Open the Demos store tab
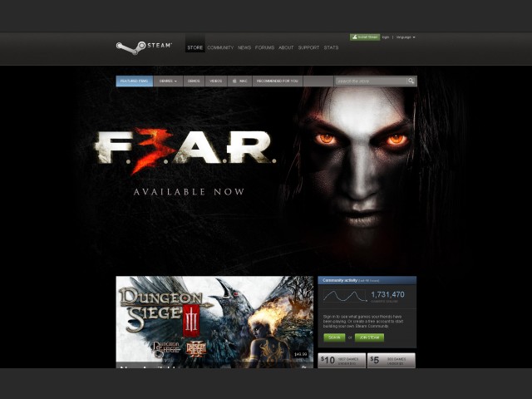 pyautogui.click(x=194, y=81)
